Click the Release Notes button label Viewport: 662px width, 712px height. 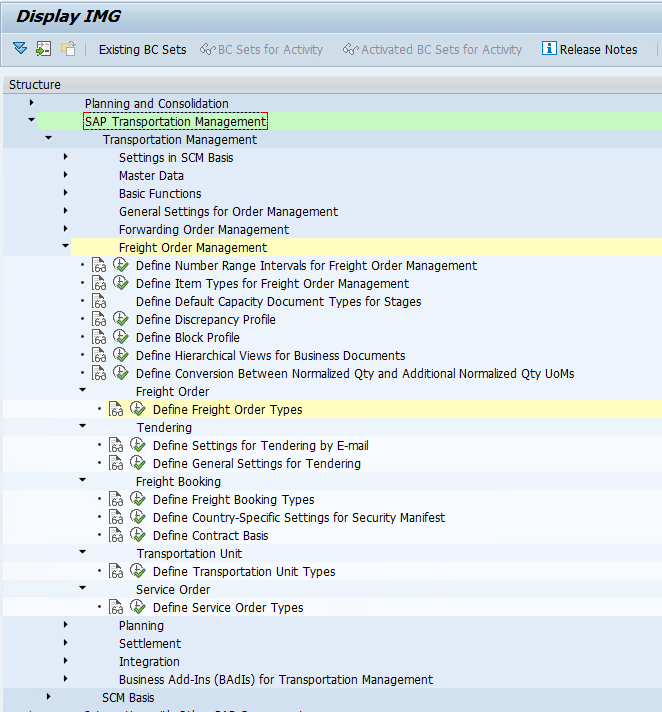[x=598, y=49]
